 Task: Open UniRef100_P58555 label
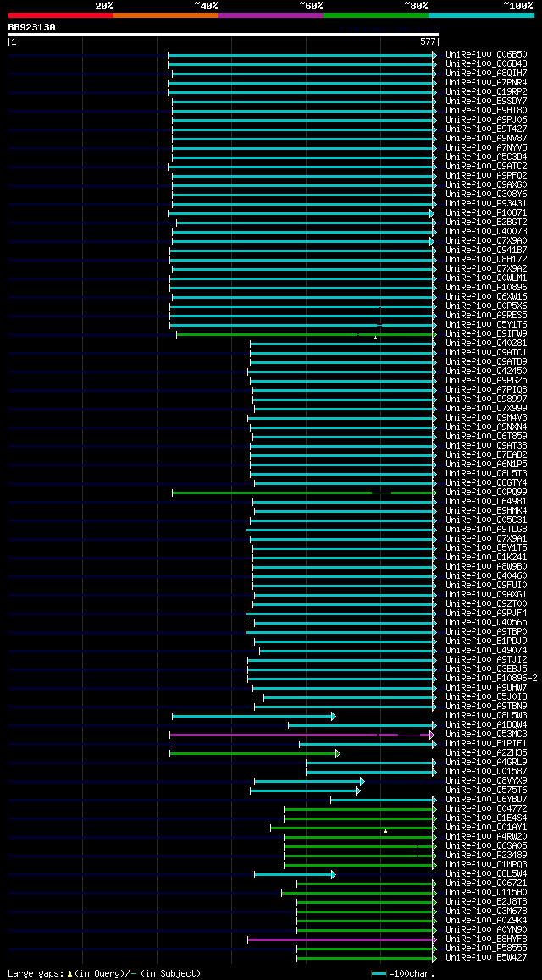click(x=486, y=949)
